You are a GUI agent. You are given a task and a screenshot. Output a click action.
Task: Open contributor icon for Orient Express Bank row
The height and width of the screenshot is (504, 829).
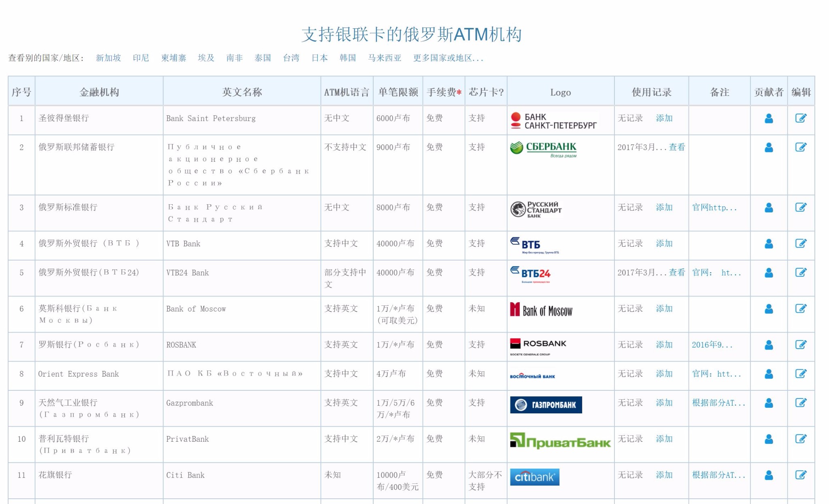click(769, 374)
